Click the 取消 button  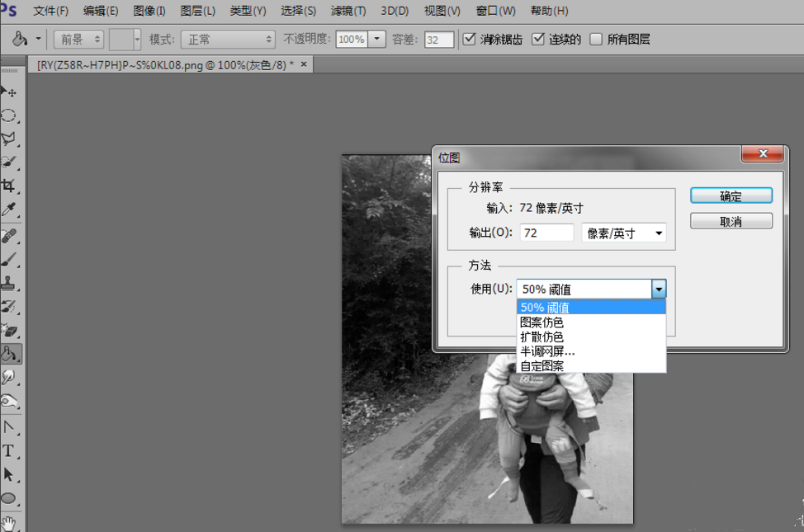pos(731,220)
